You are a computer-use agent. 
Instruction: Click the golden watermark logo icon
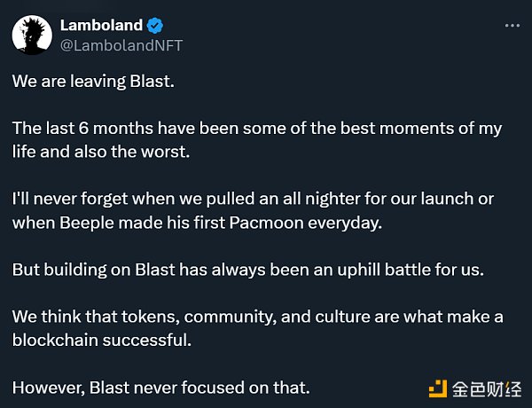click(x=438, y=387)
